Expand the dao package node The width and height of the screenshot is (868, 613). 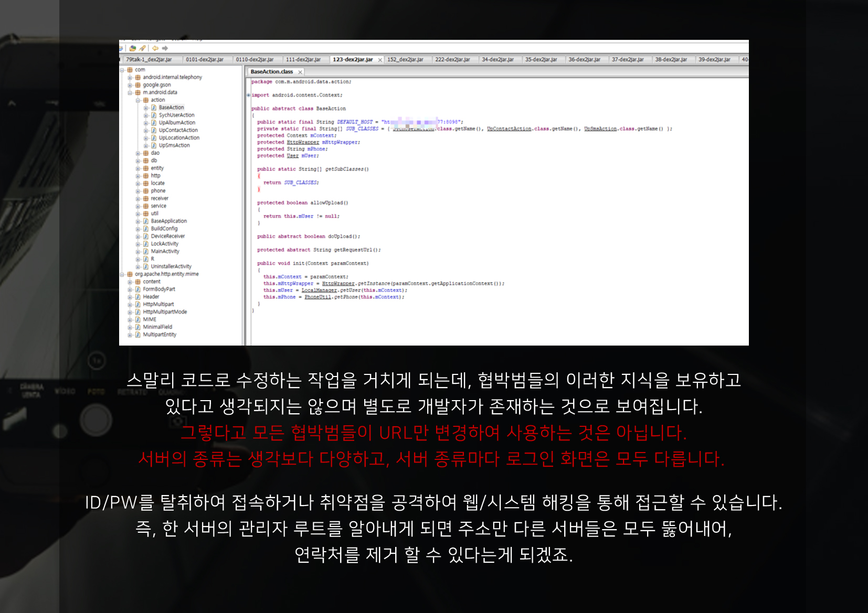coord(139,153)
